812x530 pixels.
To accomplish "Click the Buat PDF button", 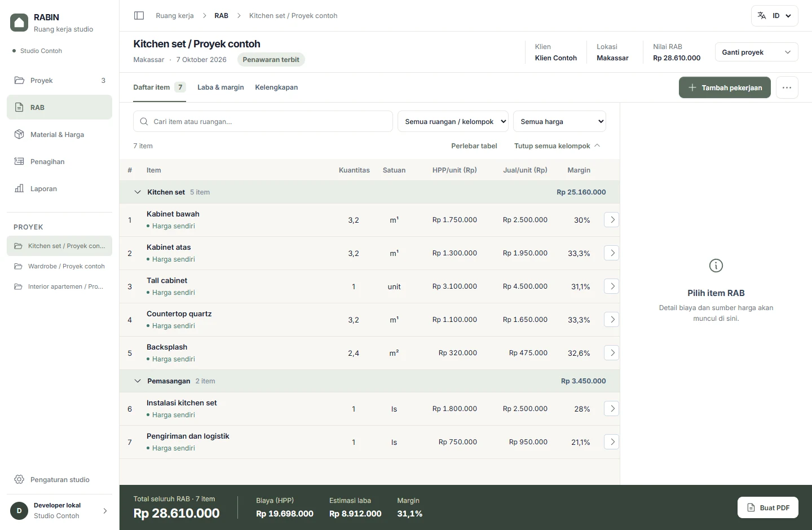I will [x=768, y=507].
